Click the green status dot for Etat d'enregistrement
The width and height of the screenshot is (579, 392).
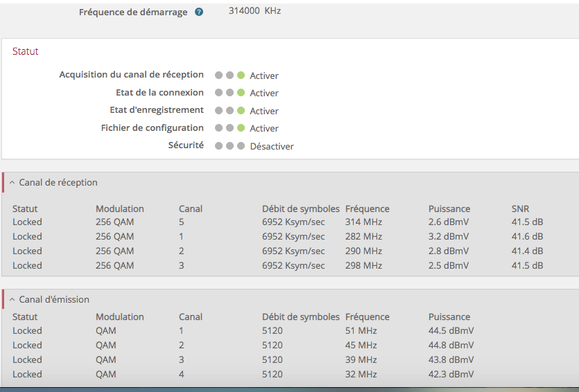[241, 110]
